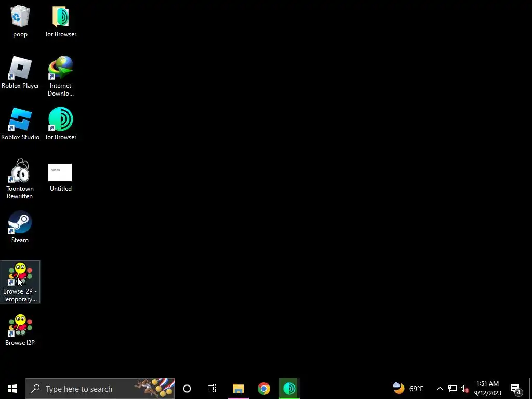Select the Tor Browser folder icon
532x399 pixels.
60,21
